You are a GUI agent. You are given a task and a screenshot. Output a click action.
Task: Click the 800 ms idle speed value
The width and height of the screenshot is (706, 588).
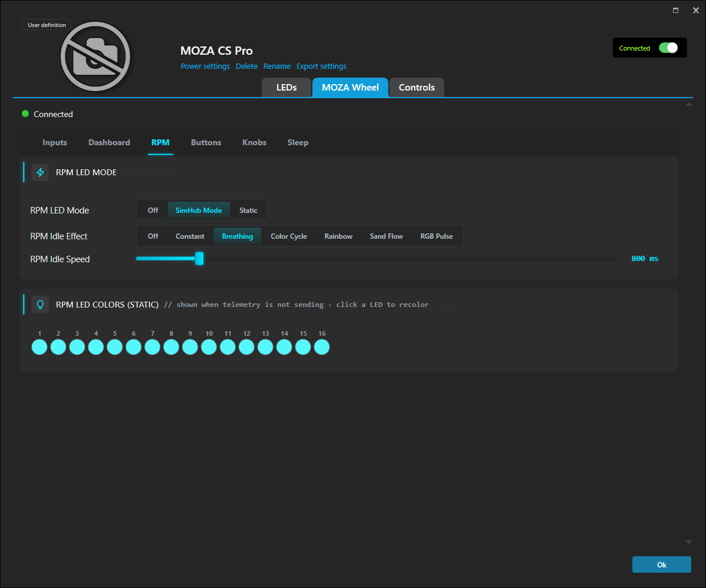point(645,259)
